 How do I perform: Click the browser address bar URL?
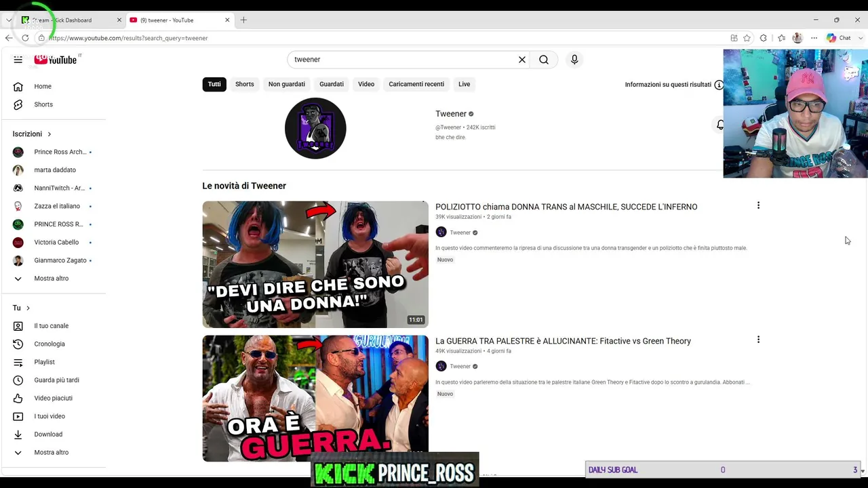(128, 38)
